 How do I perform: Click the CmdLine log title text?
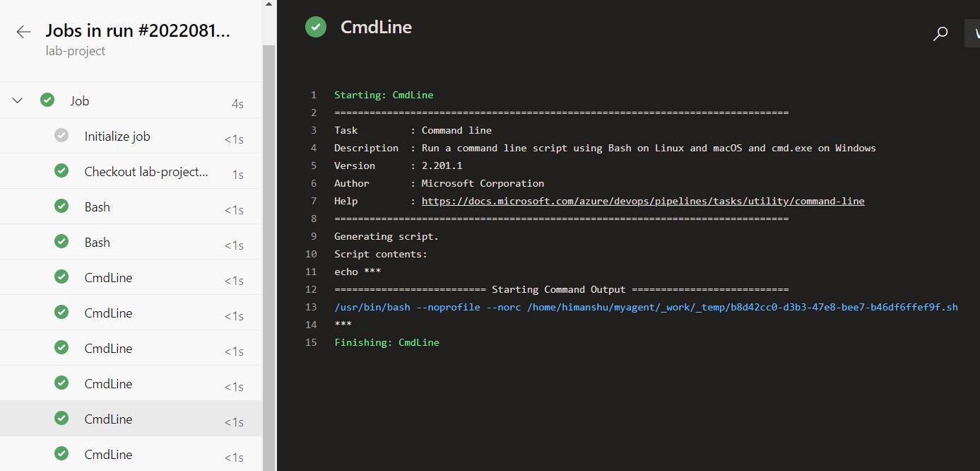[x=376, y=28]
